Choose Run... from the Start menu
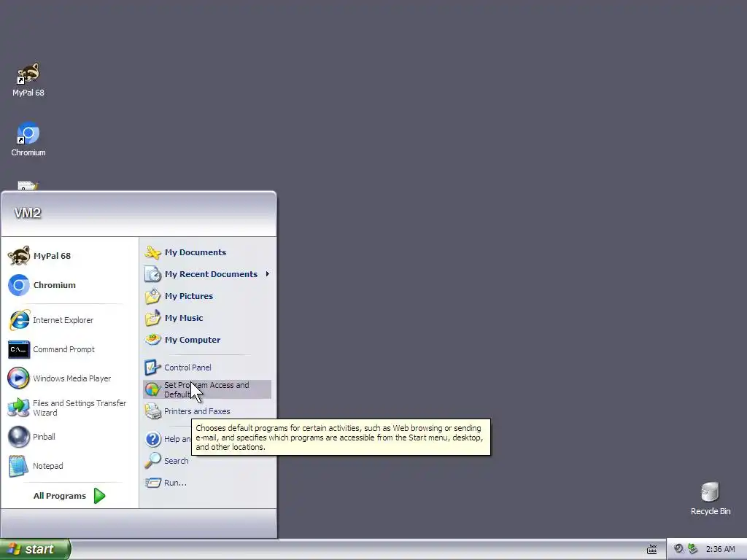Viewport: 747px width, 560px height. pos(175,483)
